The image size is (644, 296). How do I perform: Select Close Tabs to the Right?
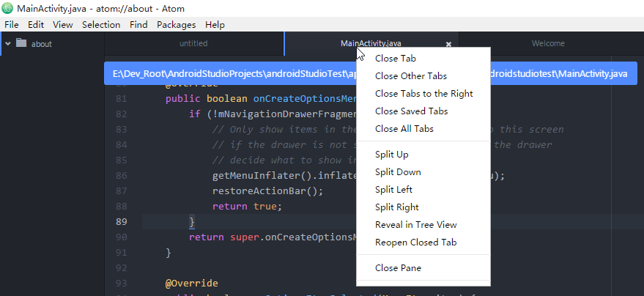pyautogui.click(x=423, y=94)
